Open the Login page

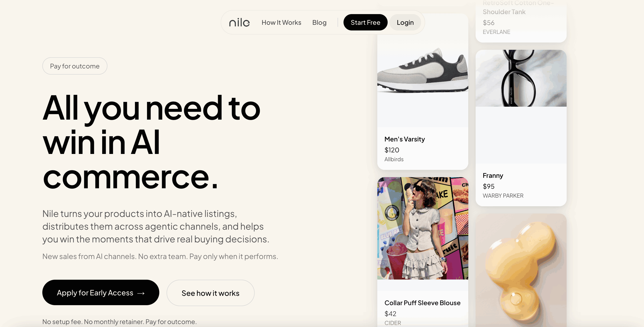click(405, 23)
